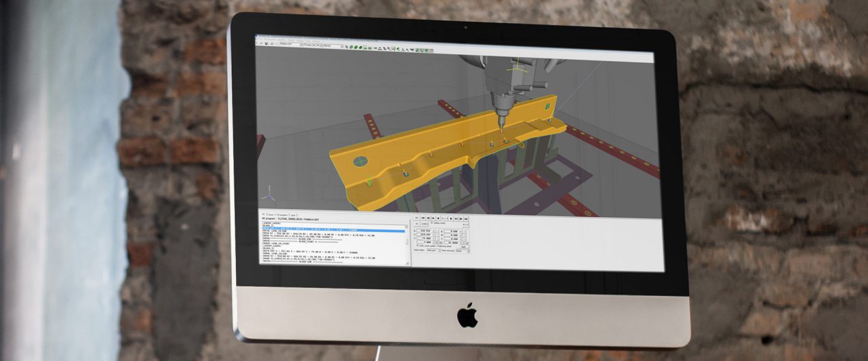Switch to the Layer tab
Viewport: 868px width, 361px height.
[293, 215]
